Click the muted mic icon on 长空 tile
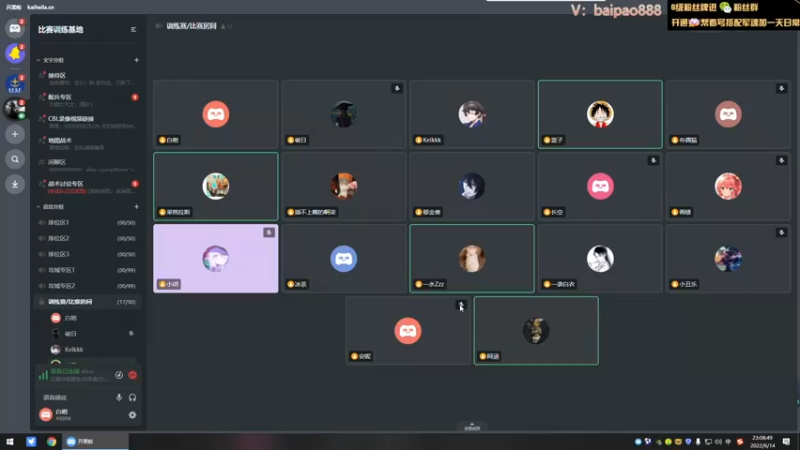This screenshot has height=450, width=800. point(653,160)
